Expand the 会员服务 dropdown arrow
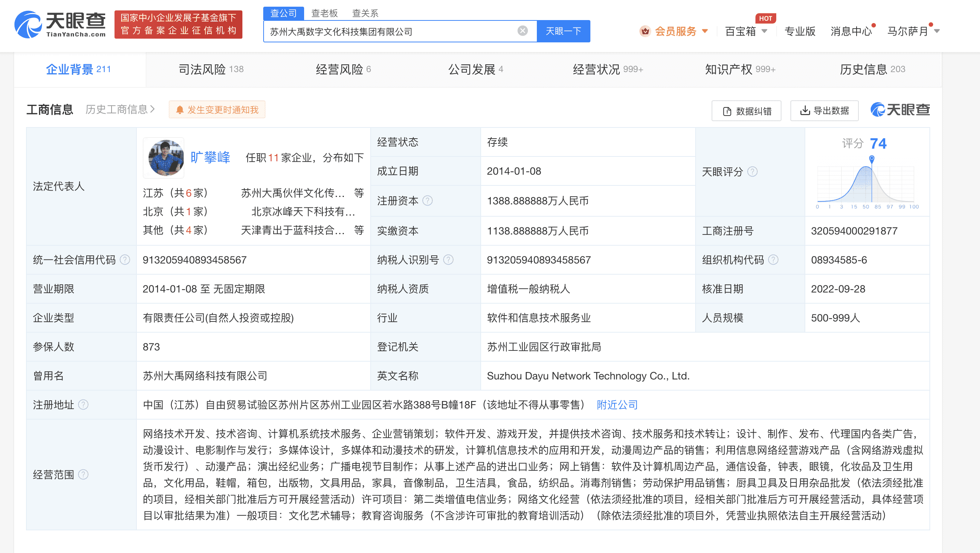Viewport: 980px width, 553px height. tap(705, 31)
